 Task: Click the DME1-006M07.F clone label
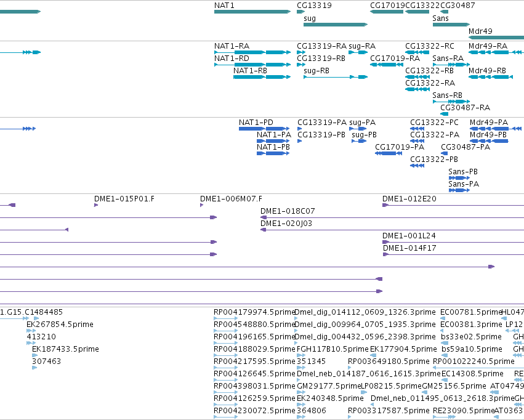[232, 199]
